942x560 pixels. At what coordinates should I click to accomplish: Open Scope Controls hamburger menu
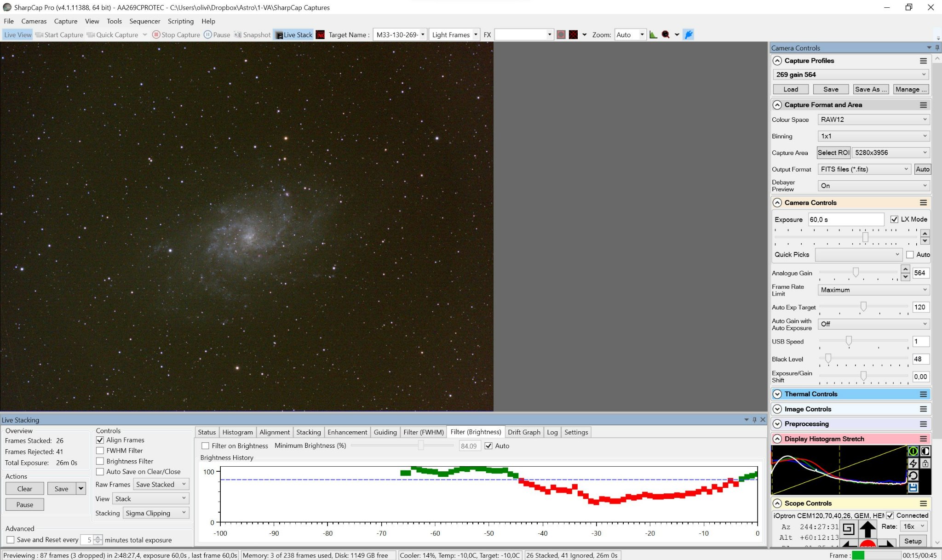tap(923, 503)
